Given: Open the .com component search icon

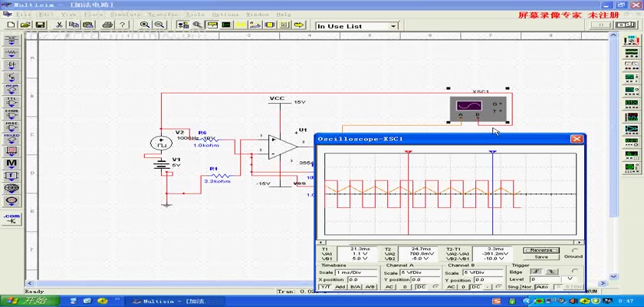Looking at the screenshot, I should [11, 219].
